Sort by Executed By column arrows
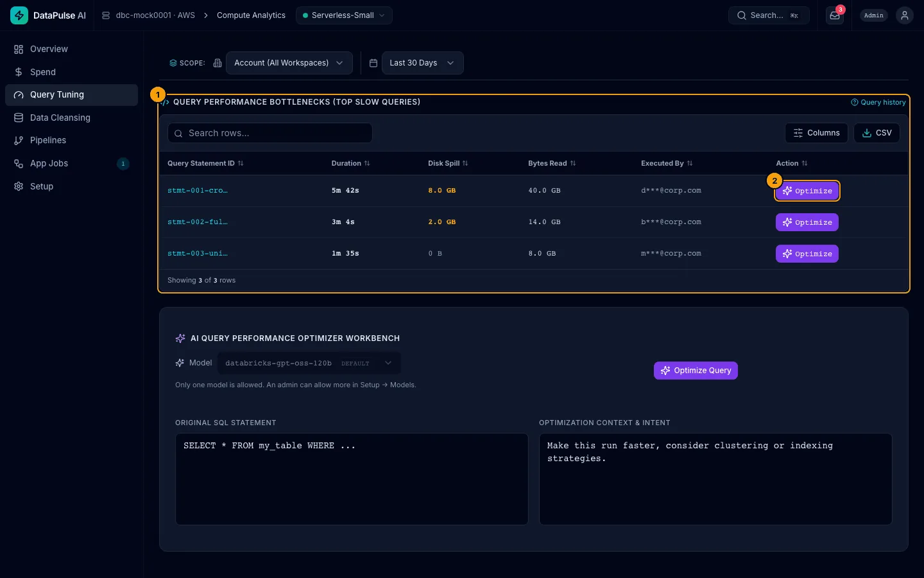The width and height of the screenshot is (924, 578). 690,163
